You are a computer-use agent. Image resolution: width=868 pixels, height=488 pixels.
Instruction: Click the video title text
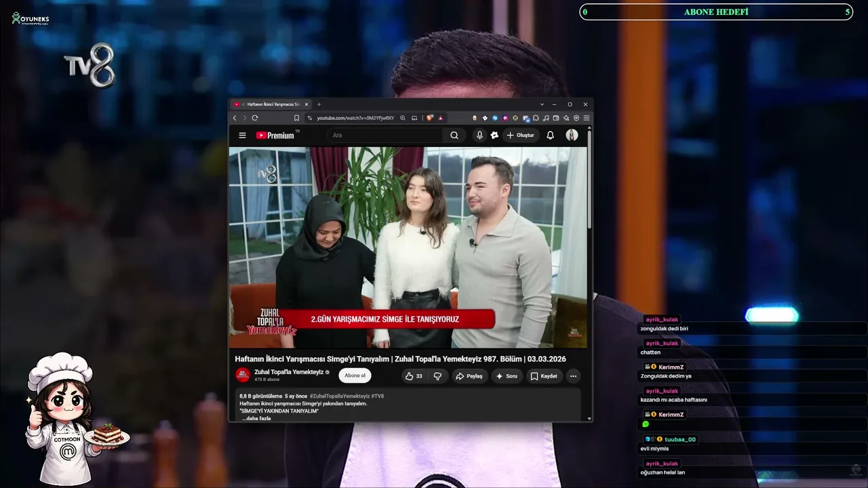tap(400, 359)
